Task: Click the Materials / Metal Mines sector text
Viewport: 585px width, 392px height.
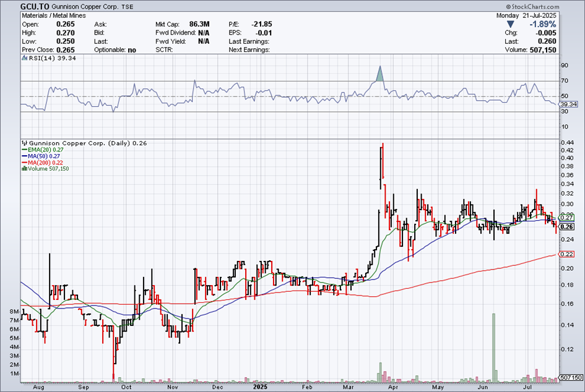Action: click(x=54, y=15)
